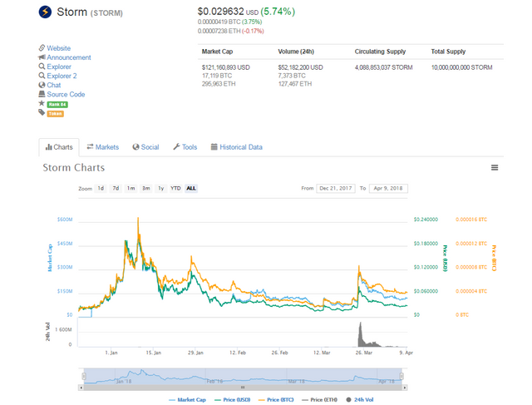Set chart zoom to 7d

(116, 189)
